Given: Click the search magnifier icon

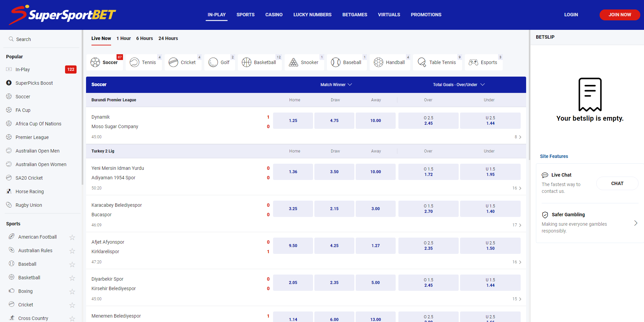Looking at the screenshot, I should pyautogui.click(x=11, y=39).
